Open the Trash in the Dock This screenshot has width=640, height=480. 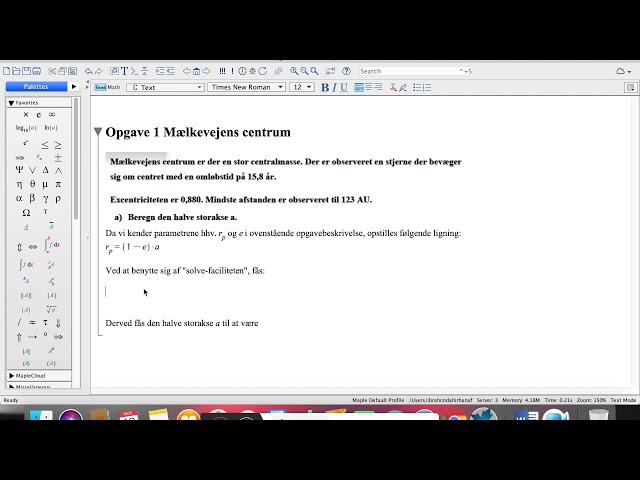click(x=599, y=414)
